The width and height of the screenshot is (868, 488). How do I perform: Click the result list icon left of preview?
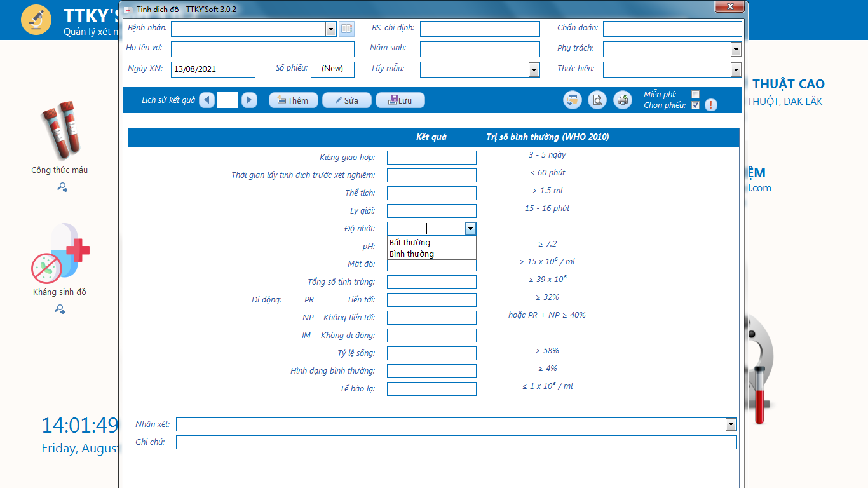pos(572,100)
